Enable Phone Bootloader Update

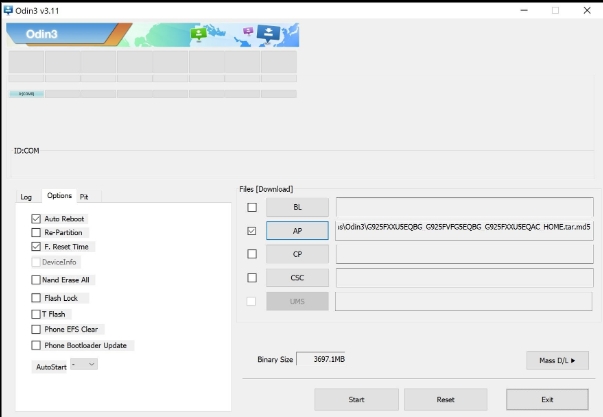point(36,345)
